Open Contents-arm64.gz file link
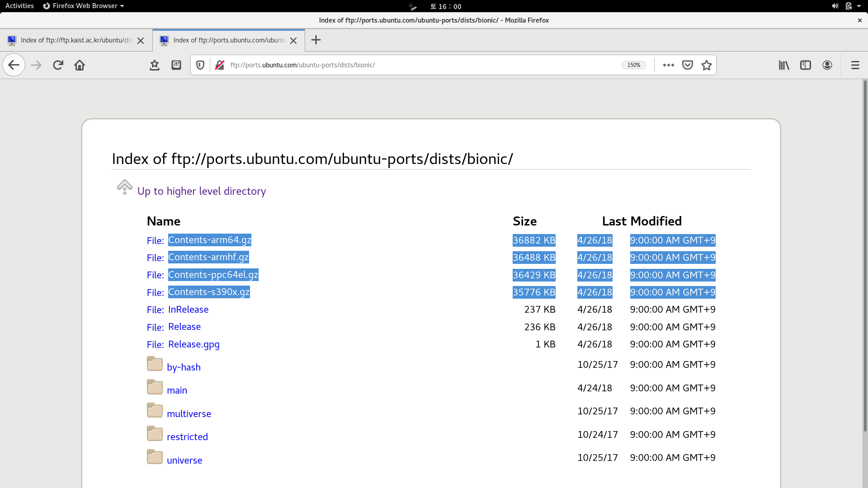 [210, 240]
